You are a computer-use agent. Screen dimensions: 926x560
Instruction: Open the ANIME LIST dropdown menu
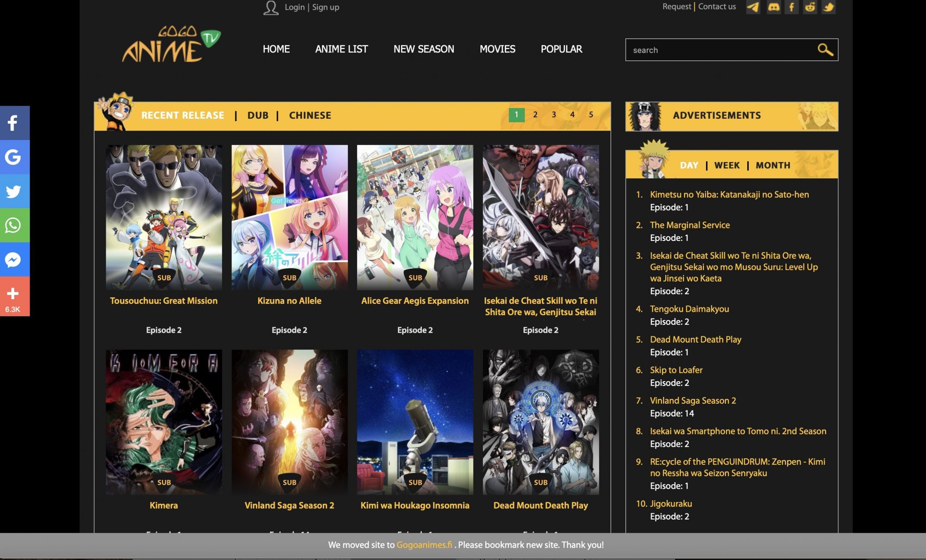click(x=341, y=49)
